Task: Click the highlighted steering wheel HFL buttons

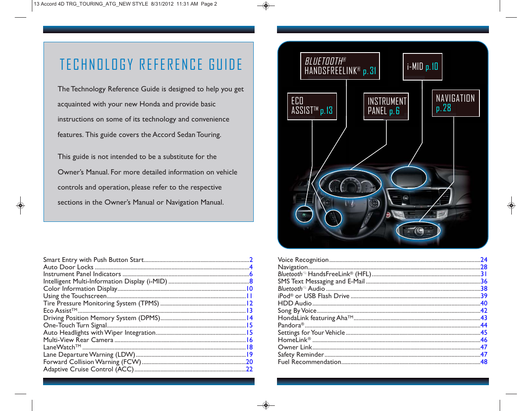Action: [333, 218]
